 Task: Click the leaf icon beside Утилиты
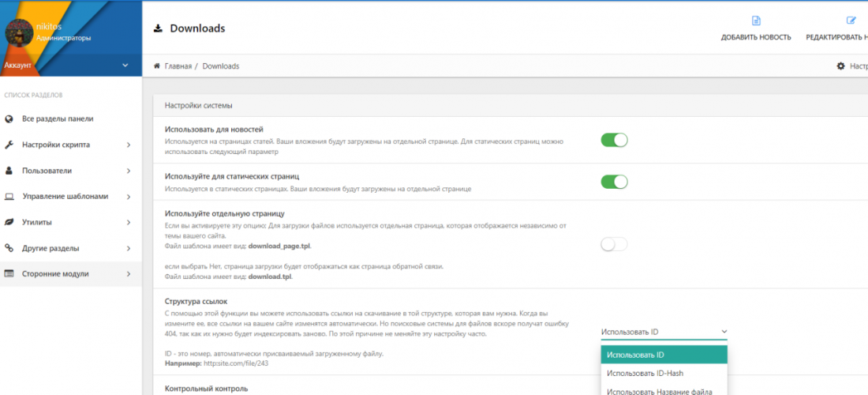click(x=9, y=223)
